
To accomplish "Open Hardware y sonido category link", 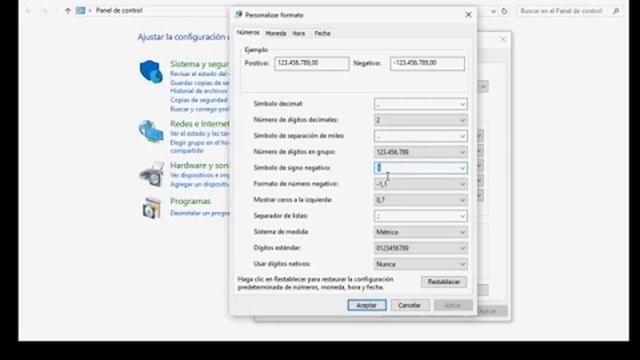I will tap(200, 165).
